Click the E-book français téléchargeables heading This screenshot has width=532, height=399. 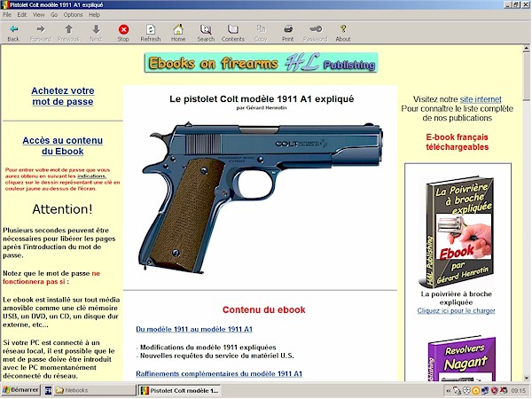click(x=457, y=142)
